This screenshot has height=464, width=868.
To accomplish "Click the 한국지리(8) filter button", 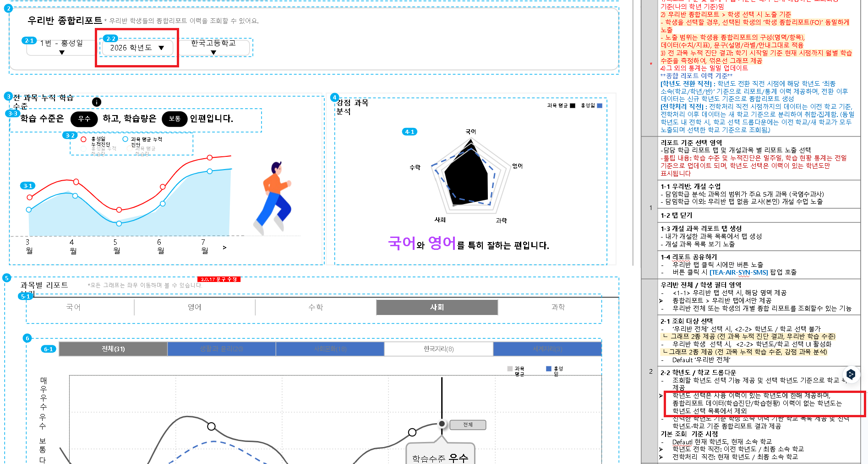I will point(438,349).
